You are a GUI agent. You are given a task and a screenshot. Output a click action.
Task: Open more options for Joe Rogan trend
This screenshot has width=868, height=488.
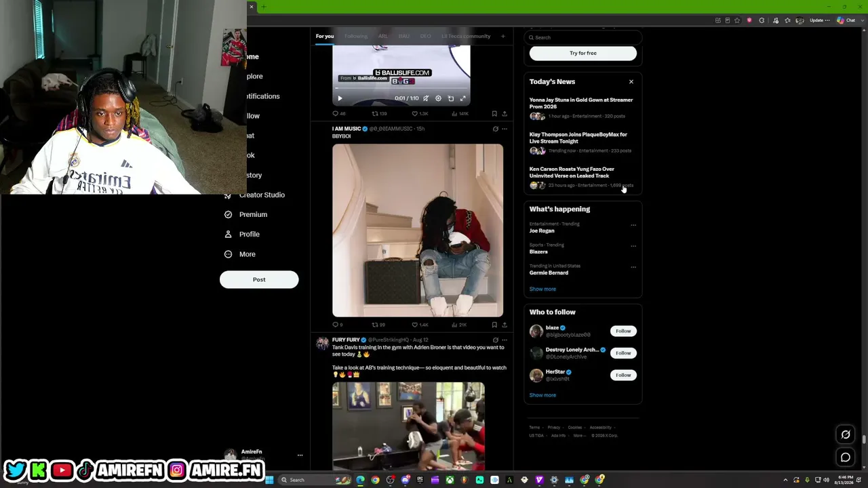pyautogui.click(x=633, y=224)
